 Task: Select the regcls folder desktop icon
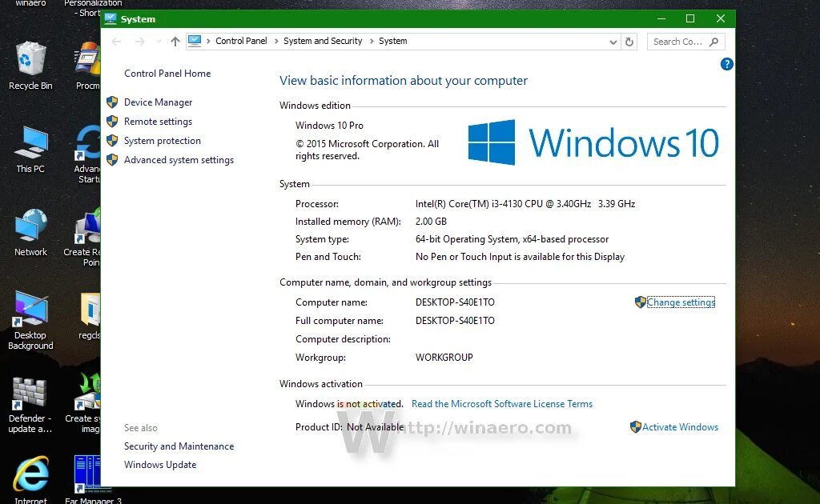(90, 316)
